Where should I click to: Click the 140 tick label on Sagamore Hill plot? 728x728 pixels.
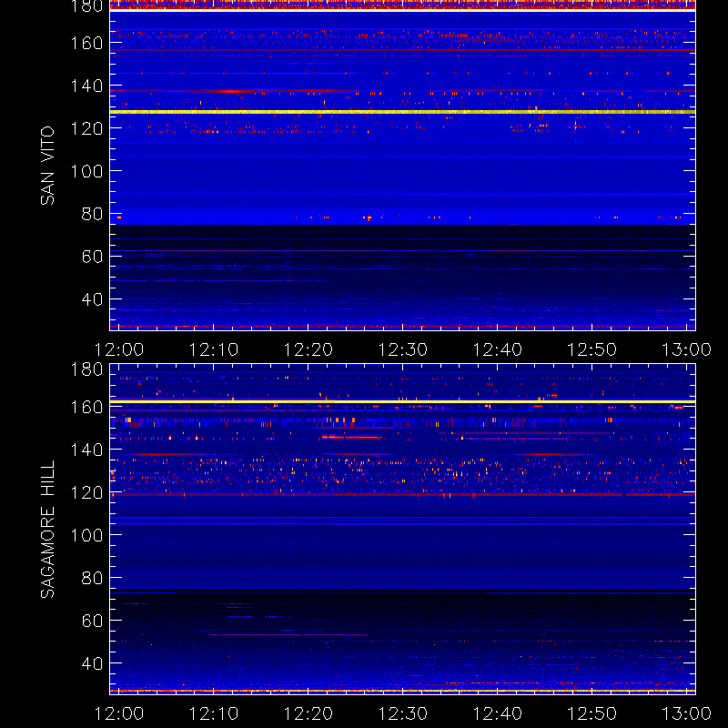(86, 450)
